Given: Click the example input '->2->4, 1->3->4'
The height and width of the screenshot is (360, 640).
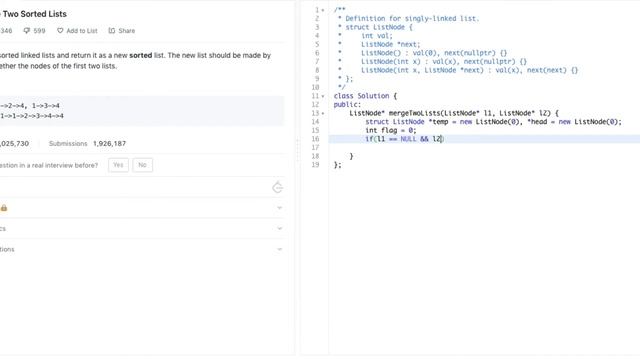Looking at the screenshot, I should [30, 106].
